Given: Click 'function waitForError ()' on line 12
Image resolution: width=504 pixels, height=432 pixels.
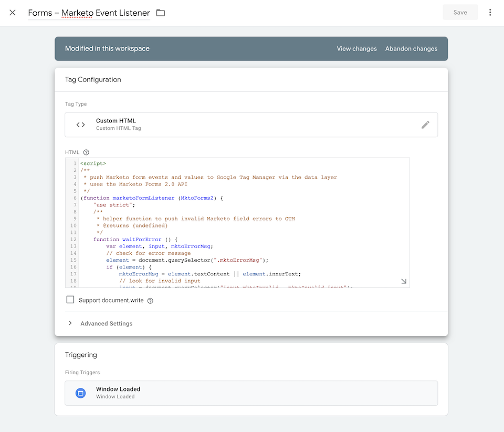Looking at the screenshot, I should point(132,240).
